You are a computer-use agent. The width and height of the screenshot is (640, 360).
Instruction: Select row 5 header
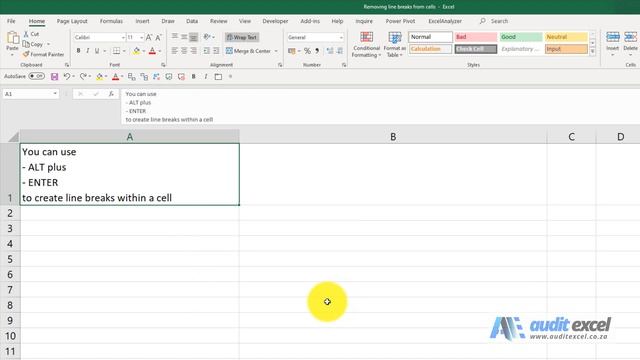coord(10,259)
